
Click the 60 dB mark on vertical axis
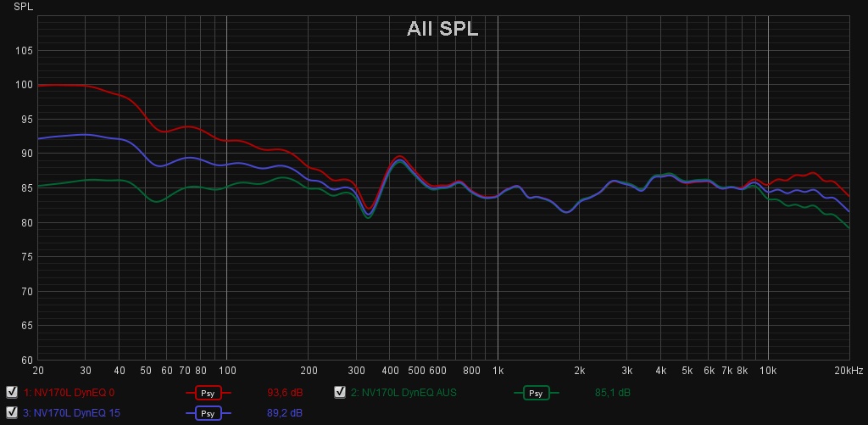[x=26, y=360]
